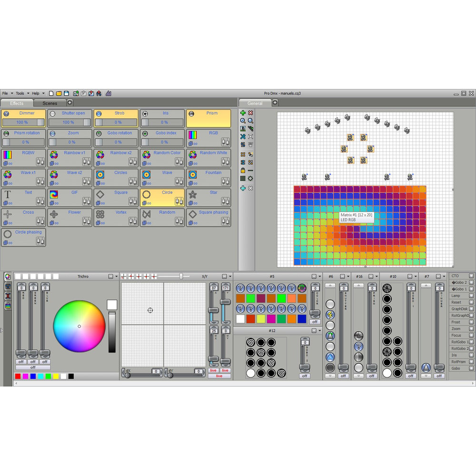
Task: Open the Tools menu
Action: coord(20,93)
